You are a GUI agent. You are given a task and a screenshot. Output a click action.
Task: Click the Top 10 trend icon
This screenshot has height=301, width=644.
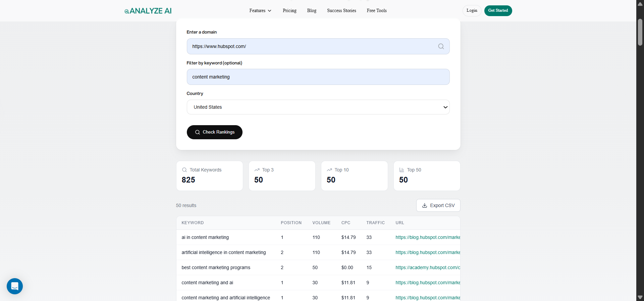click(329, 170)
